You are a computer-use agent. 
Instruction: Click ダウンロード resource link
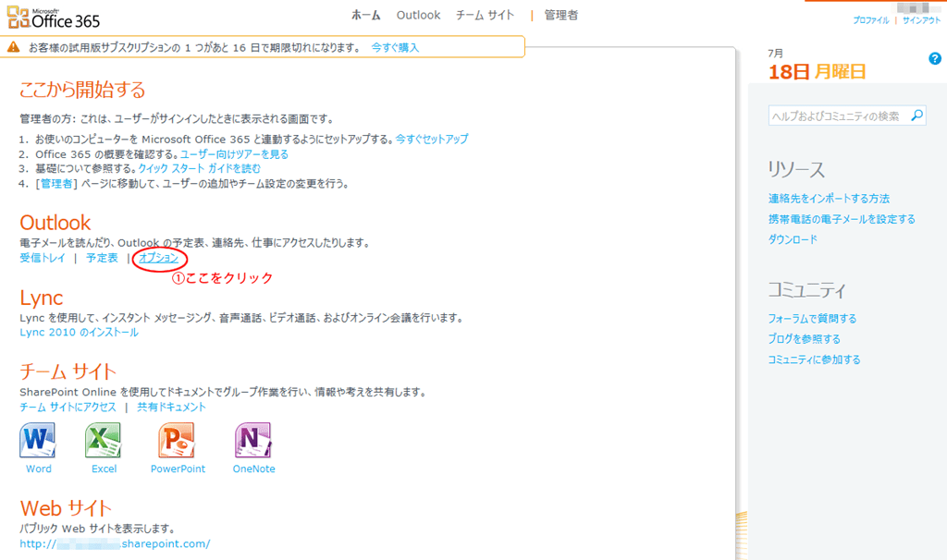point(793,239)
